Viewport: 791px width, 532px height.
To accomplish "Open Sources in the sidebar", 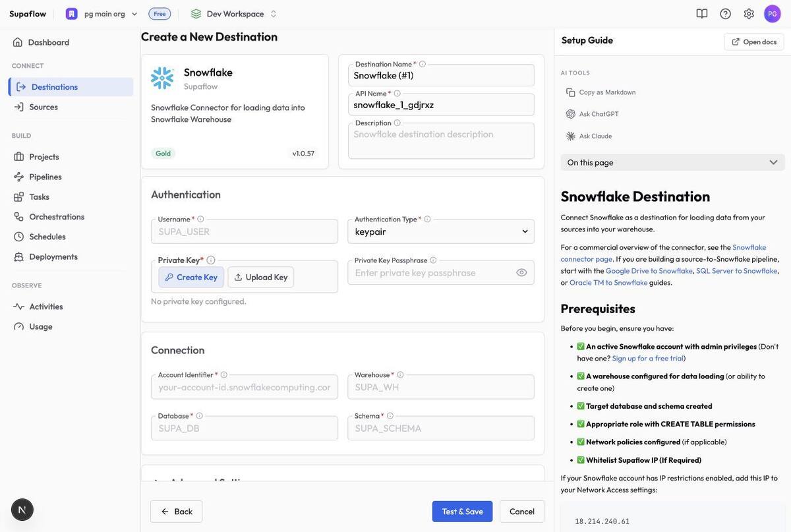I will (71, 107).
